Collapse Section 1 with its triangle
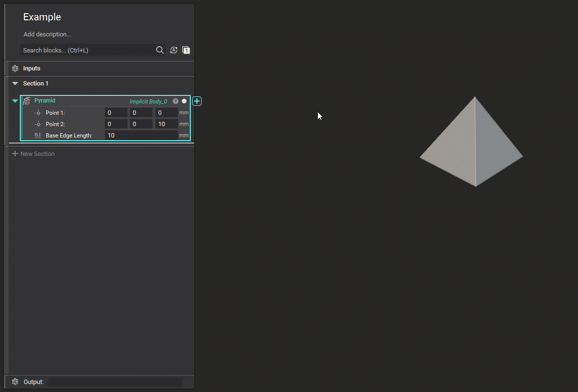Image resolution: width=578 pixels, height=392 pixels. coord(15,84)
